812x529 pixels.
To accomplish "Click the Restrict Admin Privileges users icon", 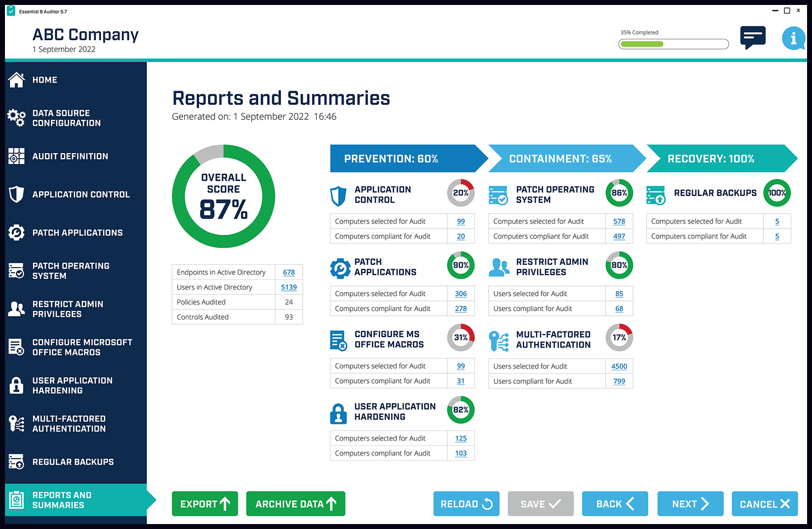I will 16,309.
